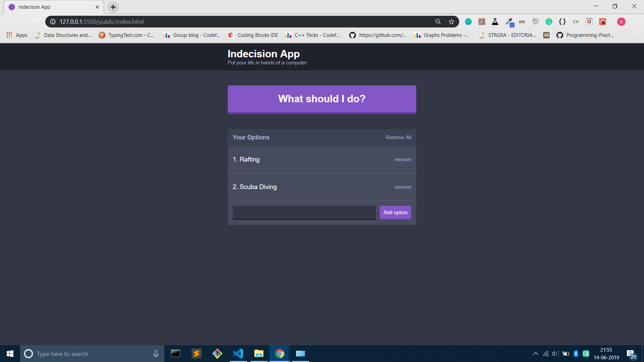Screen dimensions: 644x362
Task: Expand the hidden bookmarks overflow chevron
Action: tap(634, 35)
